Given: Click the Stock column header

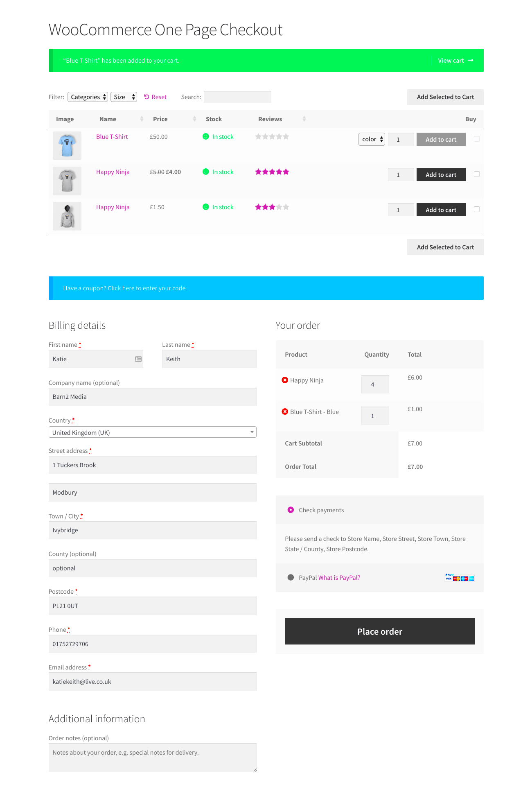Looking at the screenshot, I should click(x=214, y=119).
